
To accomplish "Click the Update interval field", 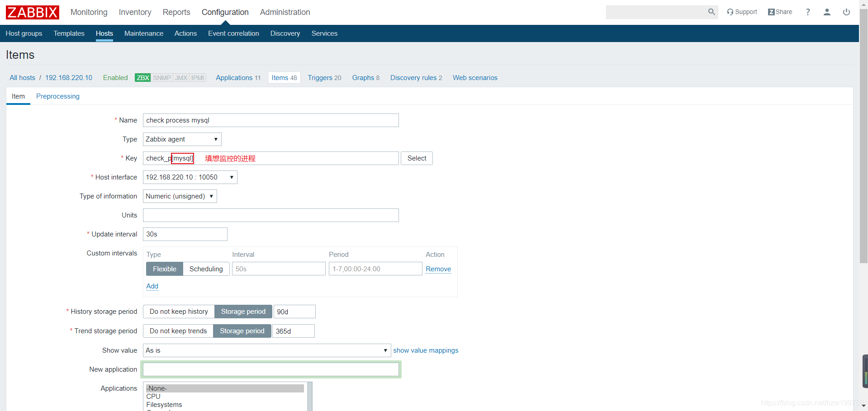I will (x=185, y=234).
